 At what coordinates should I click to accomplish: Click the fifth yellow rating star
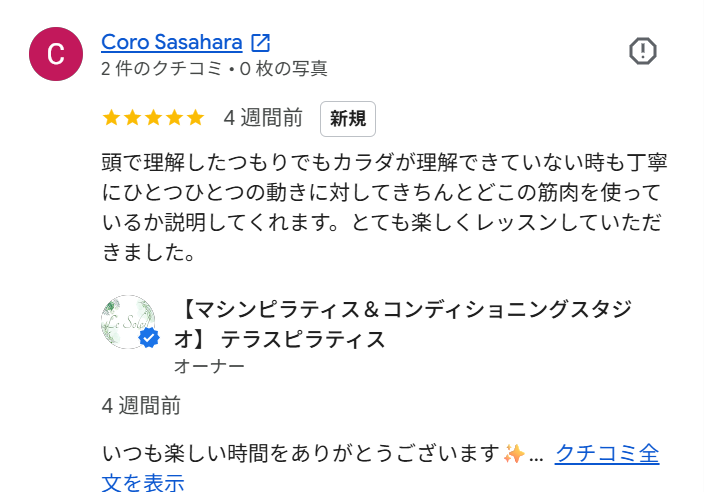pos(195,118)
